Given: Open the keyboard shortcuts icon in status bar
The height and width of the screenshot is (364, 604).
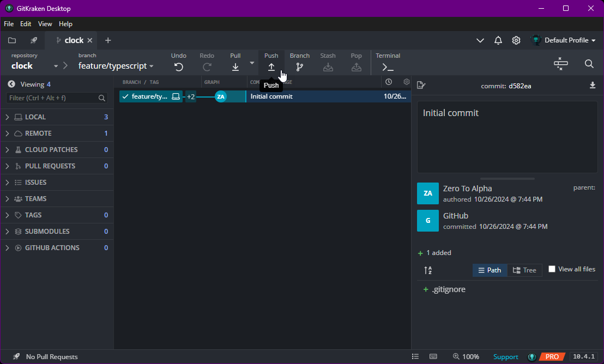Looking at the screenshot, I should pos(433,356).
